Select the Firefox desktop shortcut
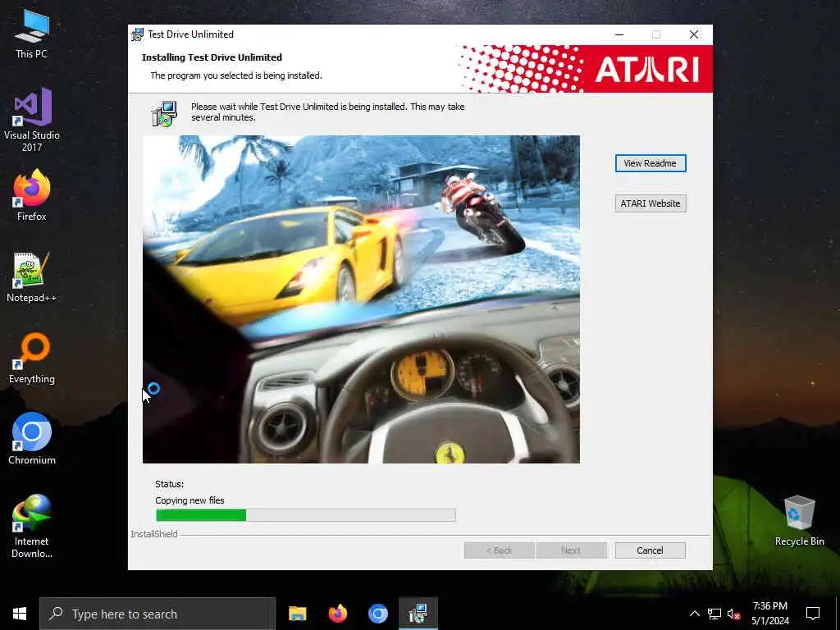The width and height of the screenshot is (840, 630). point(32,195)
